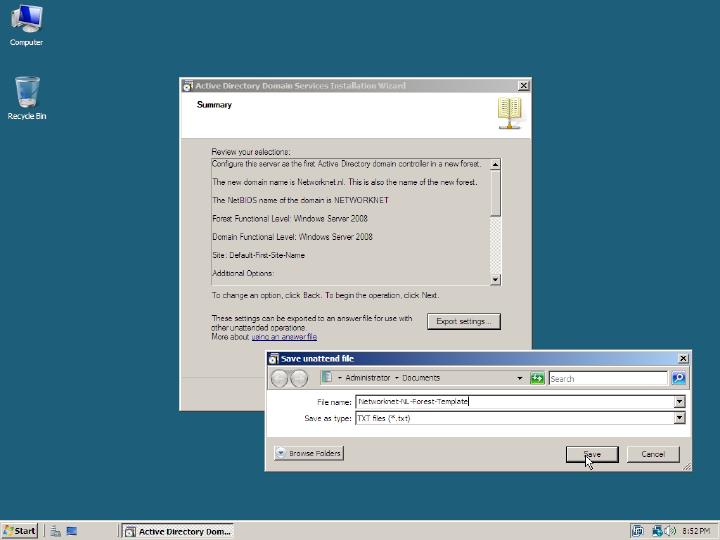Click the summary list scrollbar thumb
The image size is (720, 540).
coord(495,193)
